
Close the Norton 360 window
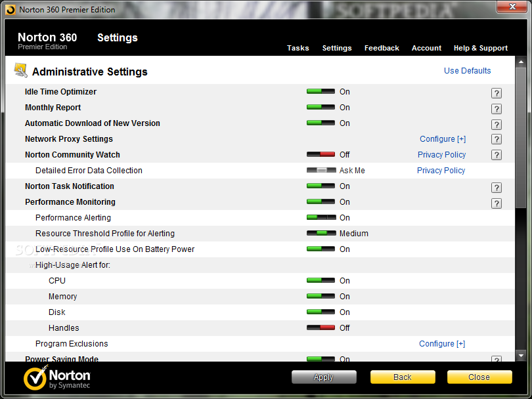point(512,7)
